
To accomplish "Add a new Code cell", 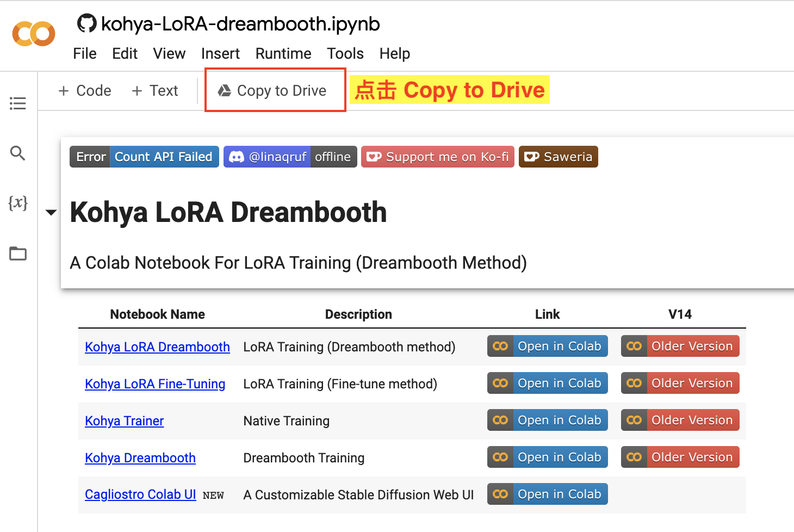I will pos(85,90).
